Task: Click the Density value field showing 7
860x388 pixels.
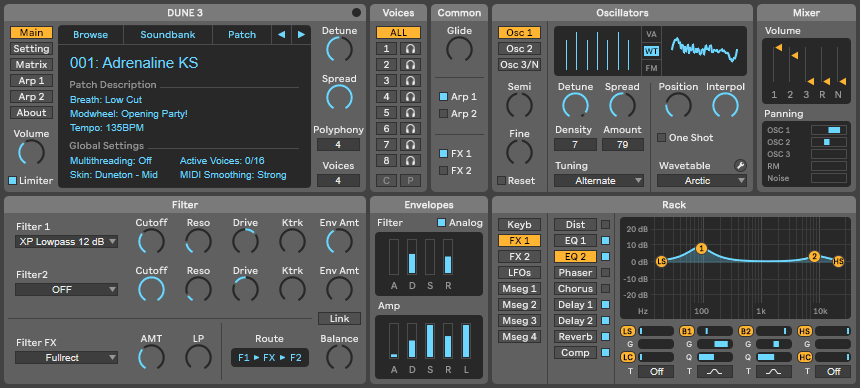Action: 575,145
